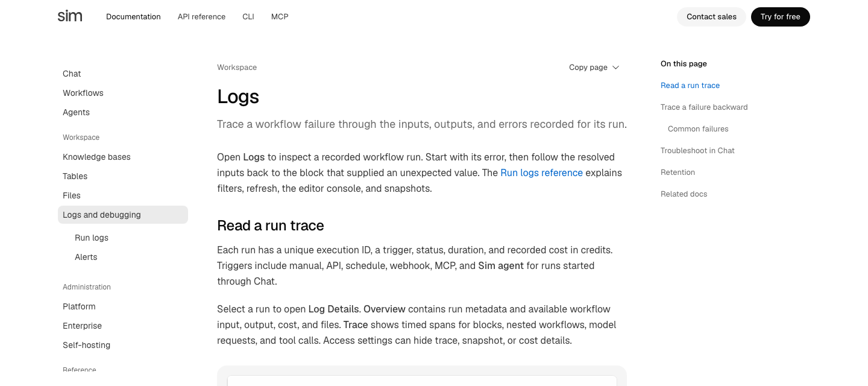Image resolution: width=868 pixels, height=386 pixels.
Task: Open Alerts sub-item
Action: pos(86,257)
